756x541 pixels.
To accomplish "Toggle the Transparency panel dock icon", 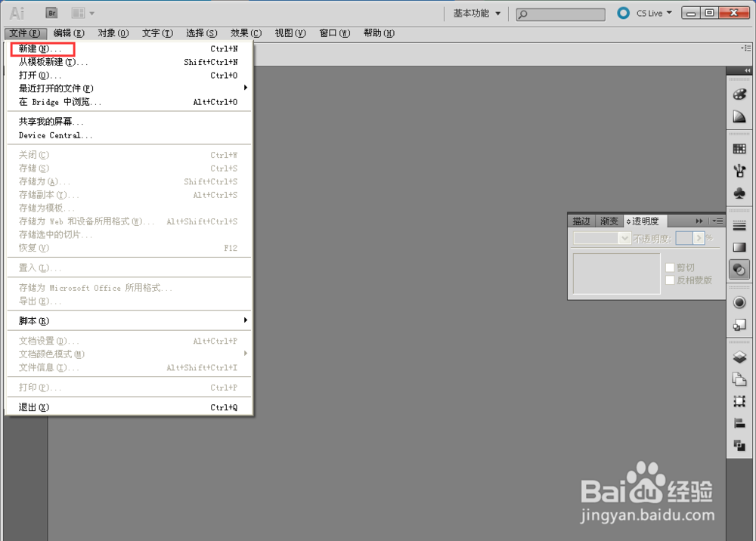I will point(739,270).
